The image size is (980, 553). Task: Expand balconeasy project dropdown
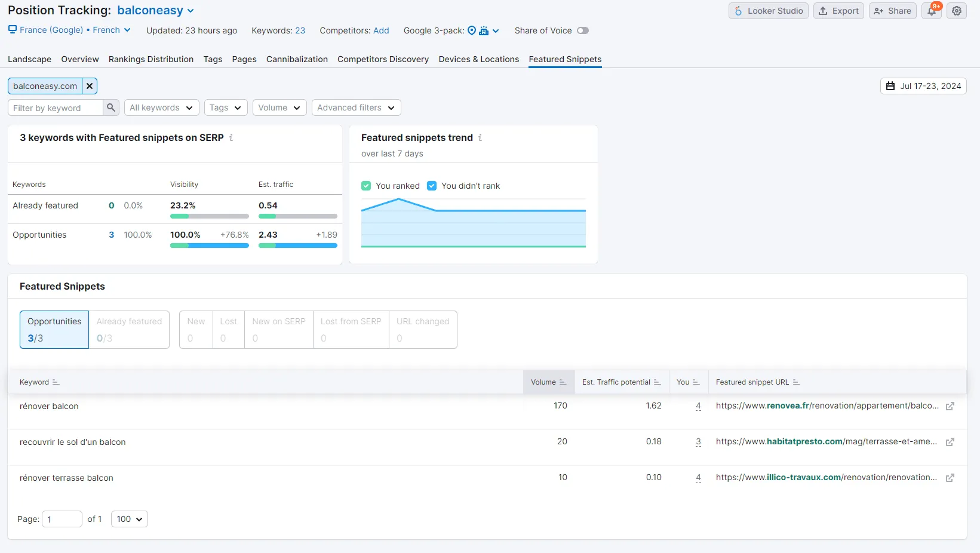(x=156, y=11)
